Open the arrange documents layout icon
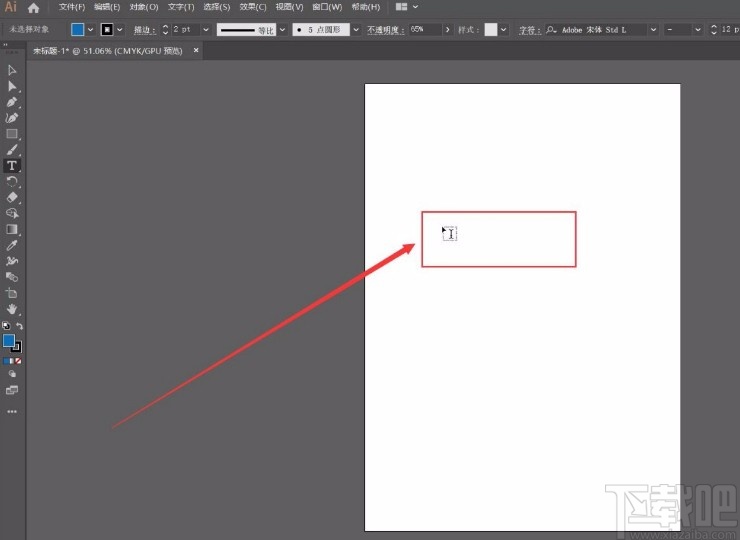 coord(401,7)
